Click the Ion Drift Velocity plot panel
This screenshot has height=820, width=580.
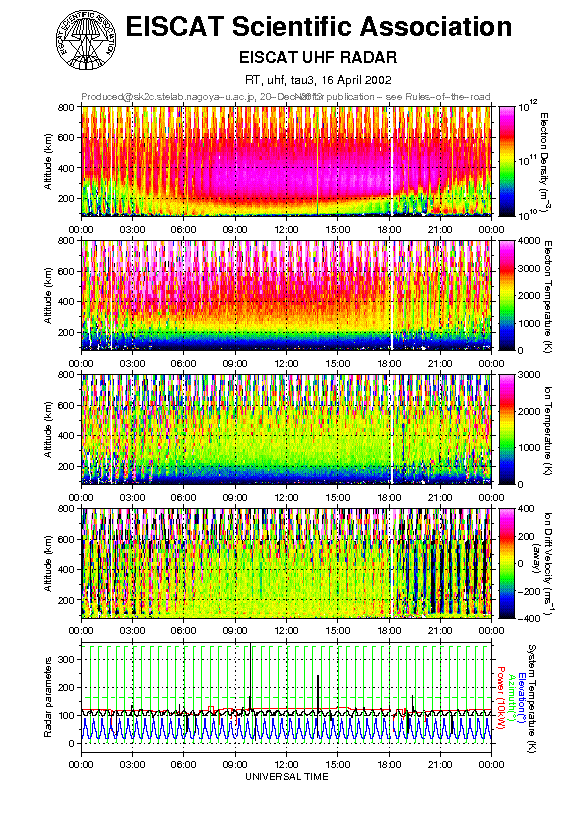coord(286,563)
